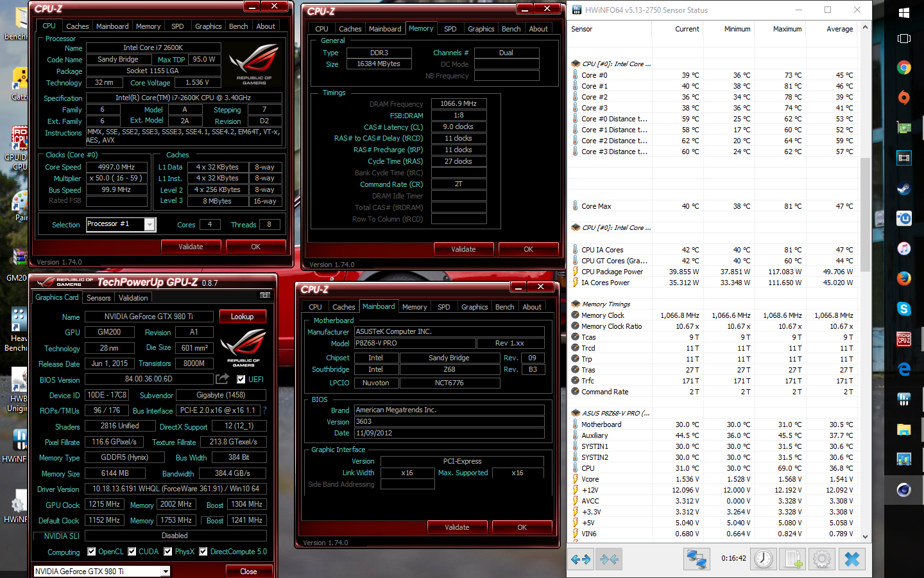Click the Average column header in HWiNFO
The image size is (924, 578).
click(840, 29)
